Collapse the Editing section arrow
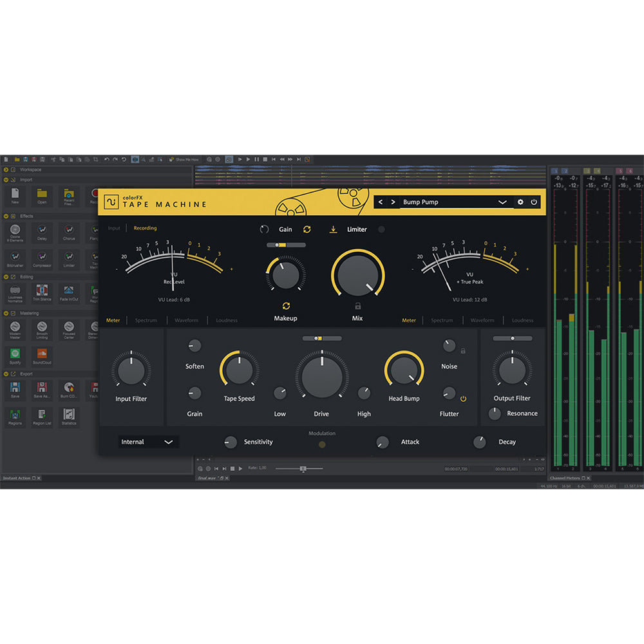This screenshot has width=644, height=644. click(x=6, y=277)
